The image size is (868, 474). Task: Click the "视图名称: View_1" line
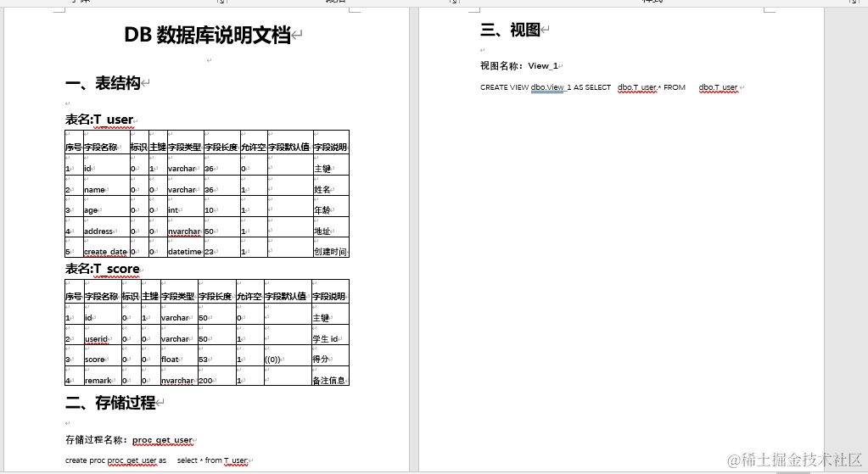click(518, 66)
